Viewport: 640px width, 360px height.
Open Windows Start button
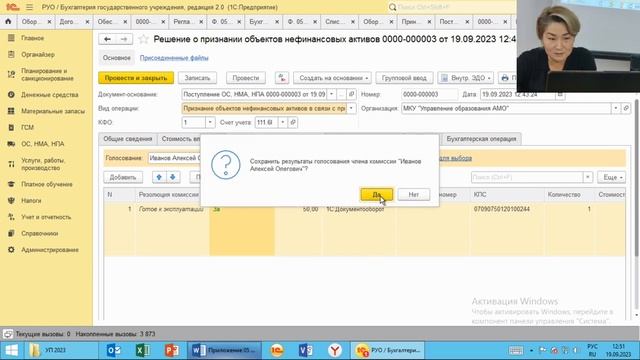(11, 350)
